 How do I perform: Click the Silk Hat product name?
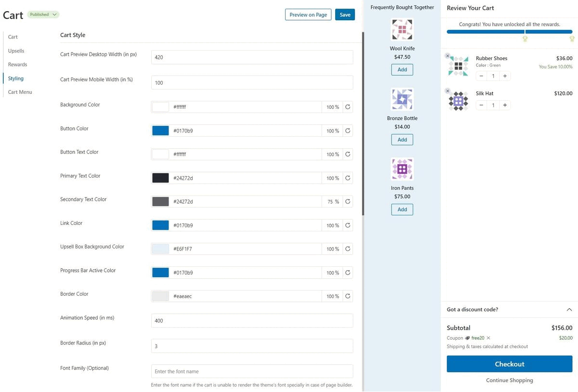(x=485, y=93)
